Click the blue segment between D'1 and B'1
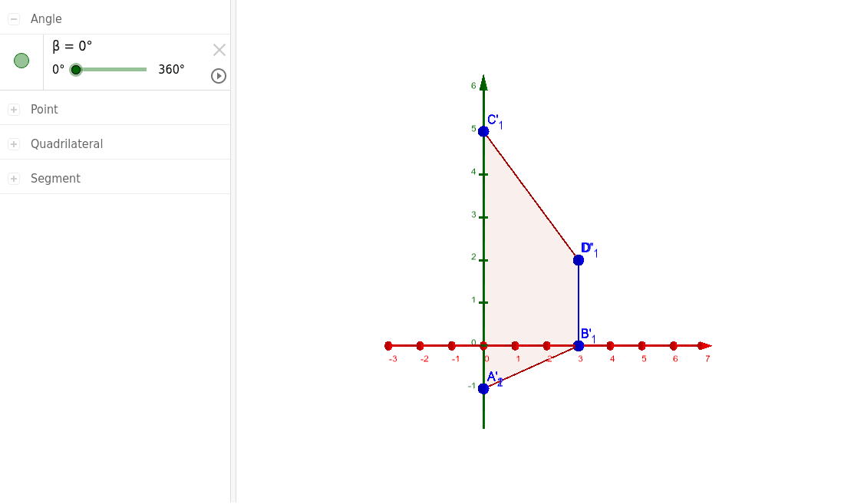Image resolution: width=864 pixels, height=504 pixels. point(579,303)
